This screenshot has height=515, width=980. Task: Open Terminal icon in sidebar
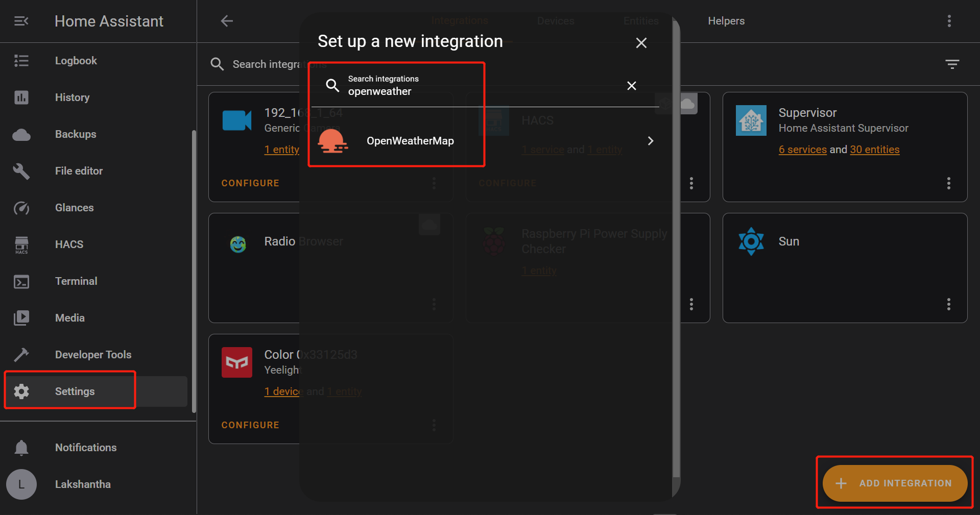[x=21, y=281]
